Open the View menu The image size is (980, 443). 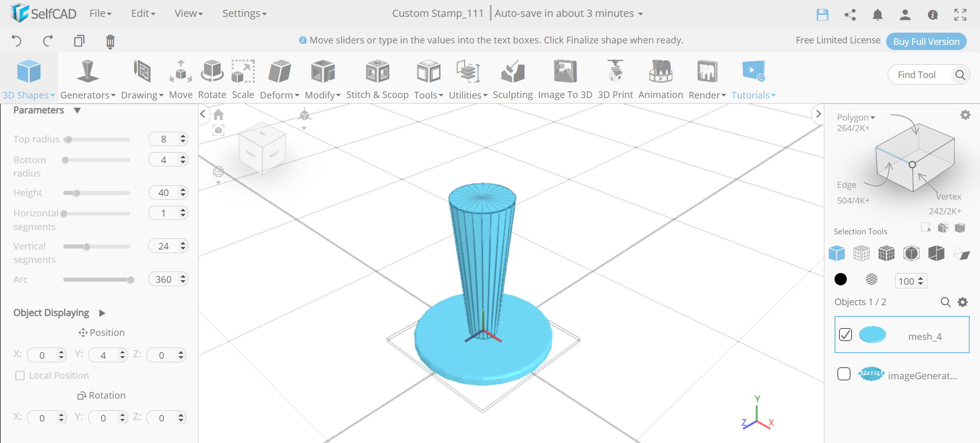tap(188, 13)
